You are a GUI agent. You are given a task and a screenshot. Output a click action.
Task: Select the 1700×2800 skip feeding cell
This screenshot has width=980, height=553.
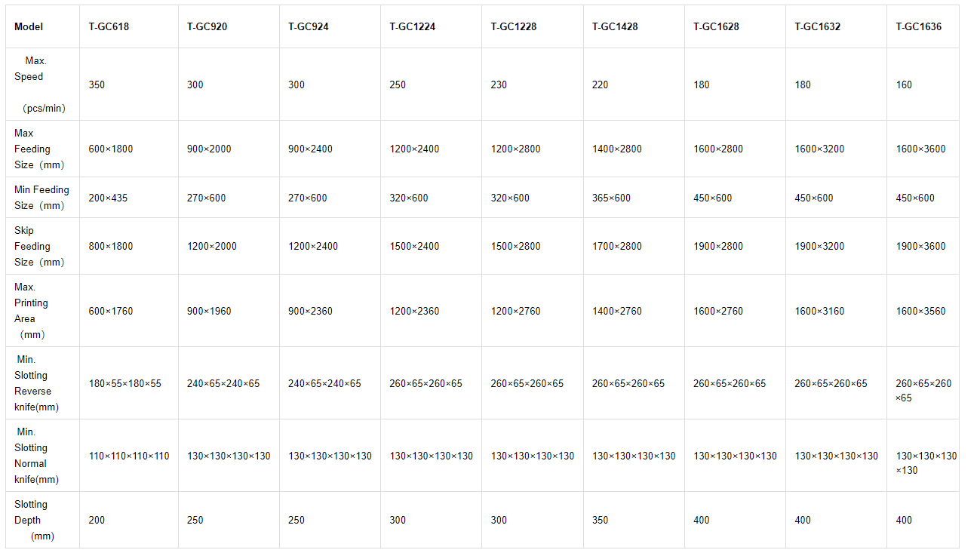point(616,246)
